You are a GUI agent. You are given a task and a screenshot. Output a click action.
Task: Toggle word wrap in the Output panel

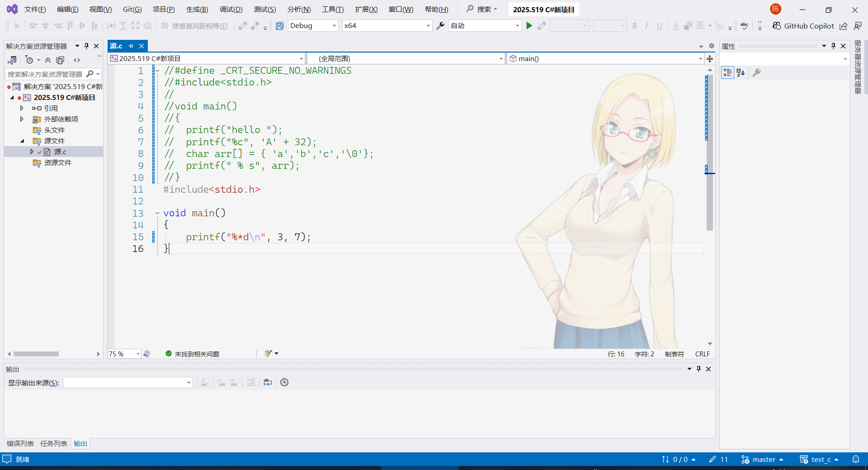(x=268, y=382)
